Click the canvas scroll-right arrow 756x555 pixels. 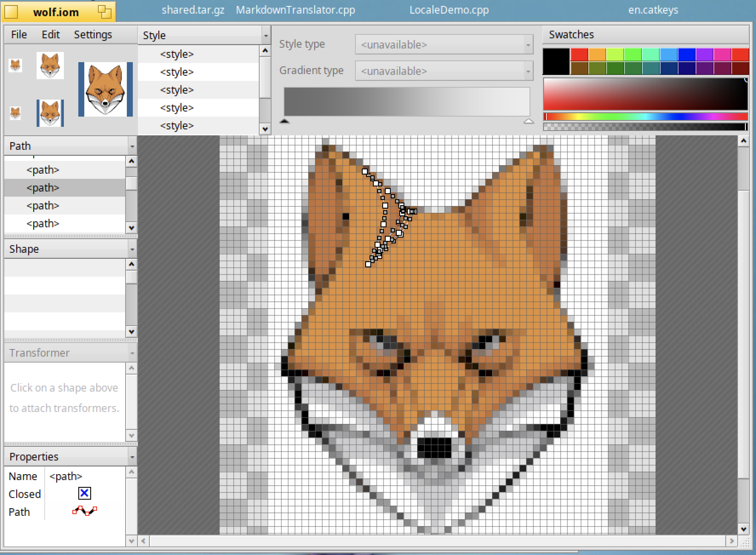click(731, 541)
